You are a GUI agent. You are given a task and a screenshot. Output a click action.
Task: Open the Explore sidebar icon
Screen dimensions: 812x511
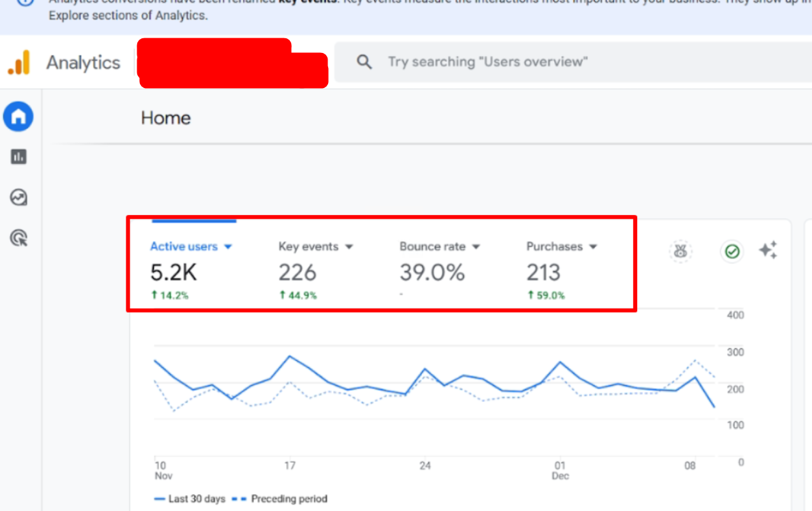click(x=19, y=197)
